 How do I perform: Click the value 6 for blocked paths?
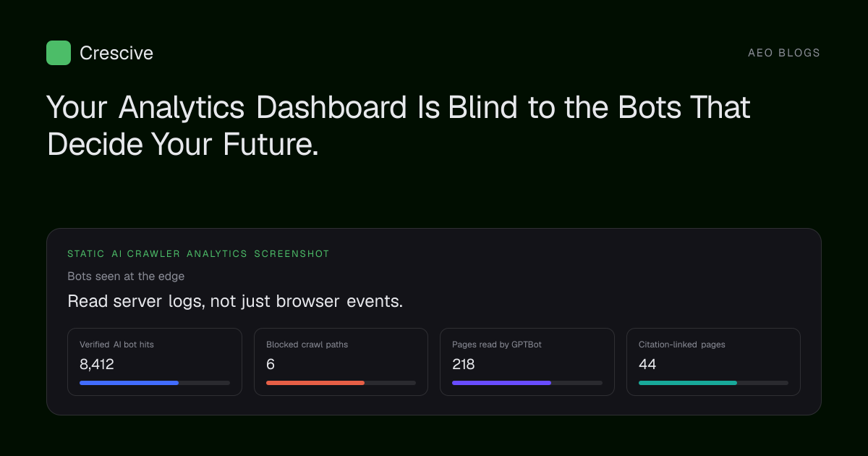(x=271, y=364)
